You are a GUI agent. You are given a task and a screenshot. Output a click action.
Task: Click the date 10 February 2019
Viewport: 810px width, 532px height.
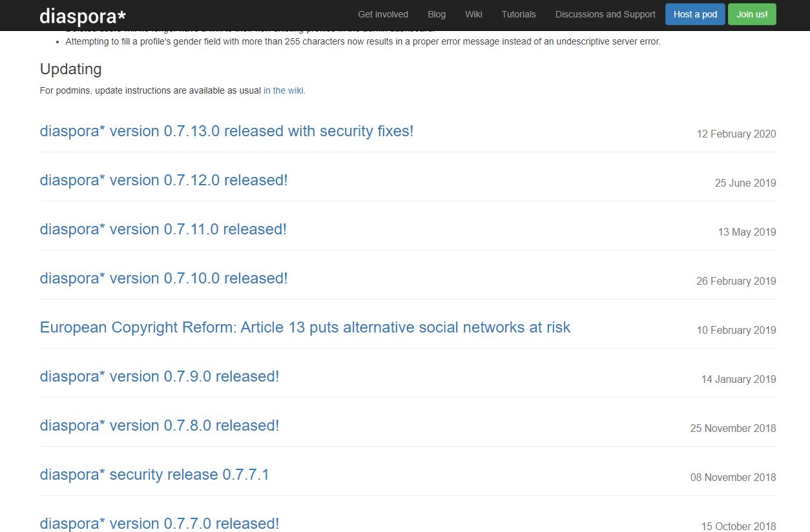(736, 330)
